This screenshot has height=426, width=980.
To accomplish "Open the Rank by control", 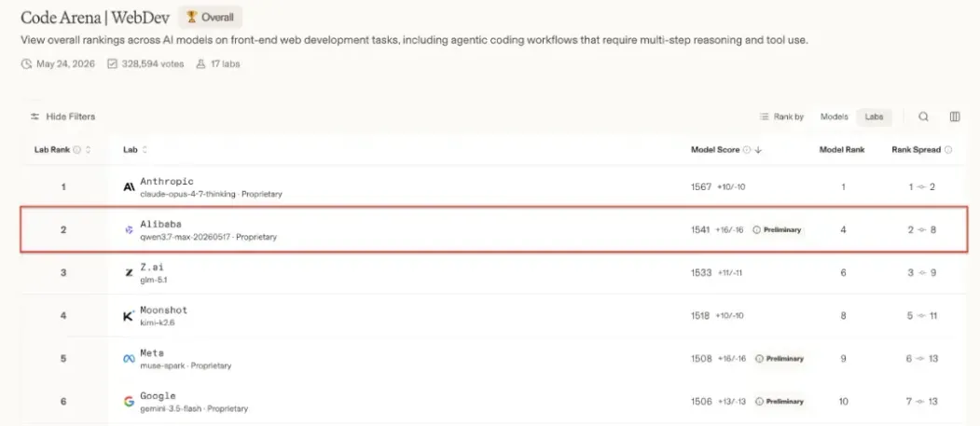I will tap(781, 117).
